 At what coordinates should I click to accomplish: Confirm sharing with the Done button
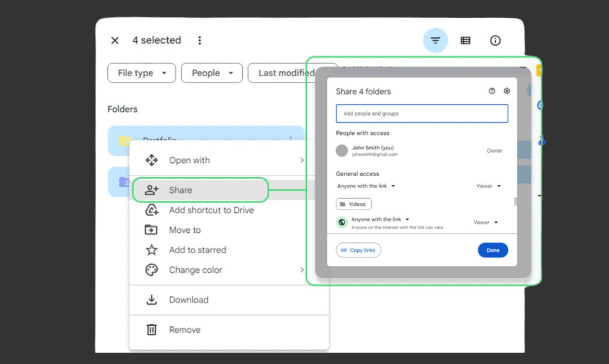click(493, 250)
